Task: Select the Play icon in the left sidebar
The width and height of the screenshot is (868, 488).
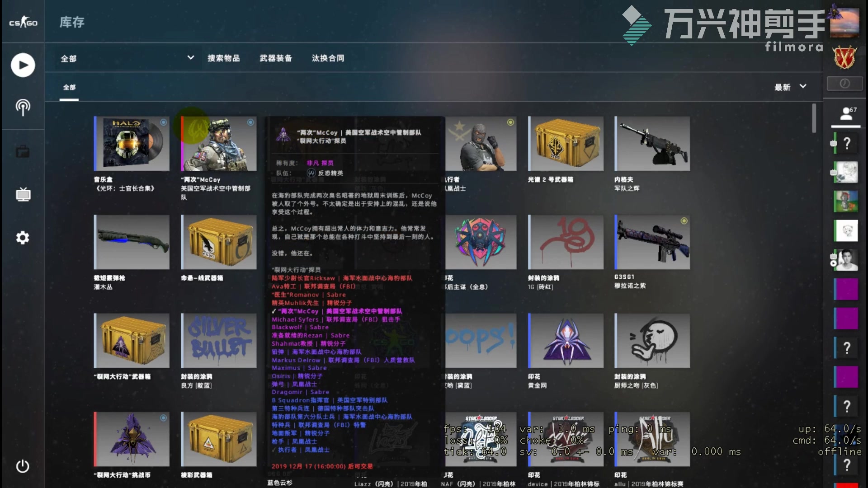Action: (23, 65)
